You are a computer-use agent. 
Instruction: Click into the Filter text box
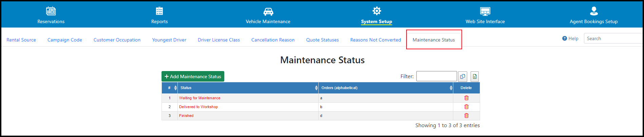[436, 76]
